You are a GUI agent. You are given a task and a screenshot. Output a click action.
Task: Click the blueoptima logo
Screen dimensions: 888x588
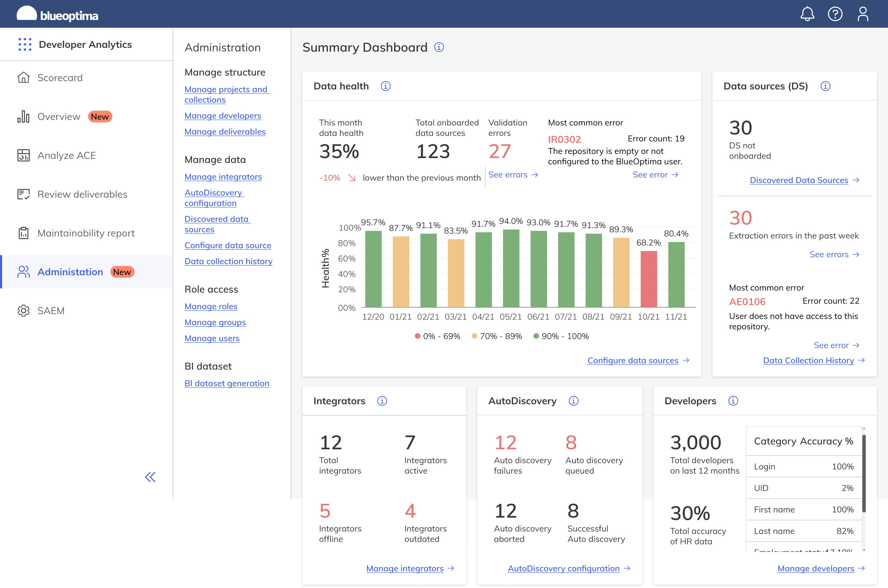pyautogui.click(x=57, y=14)
